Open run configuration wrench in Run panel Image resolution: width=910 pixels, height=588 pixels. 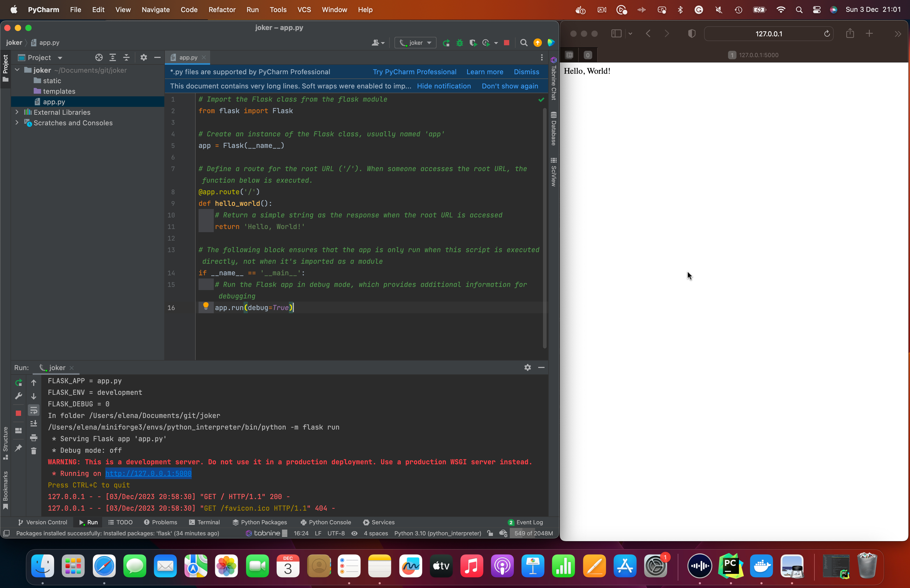point(18,396)
